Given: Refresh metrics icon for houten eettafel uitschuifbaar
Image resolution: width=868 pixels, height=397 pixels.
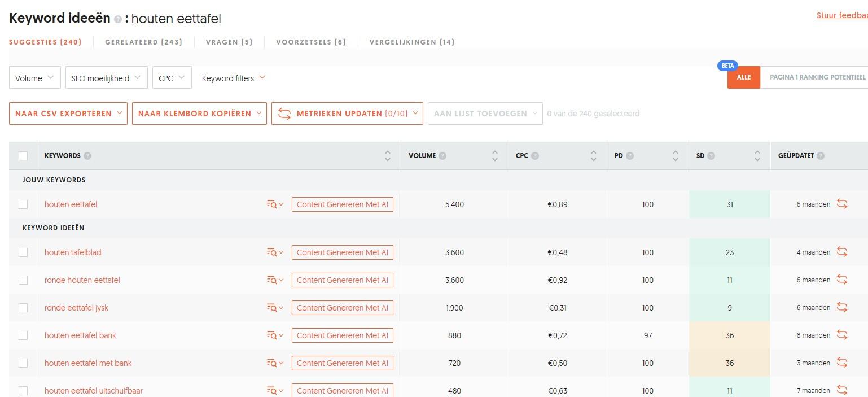Looking at the screenshot, I should click(x=842, y=390).
